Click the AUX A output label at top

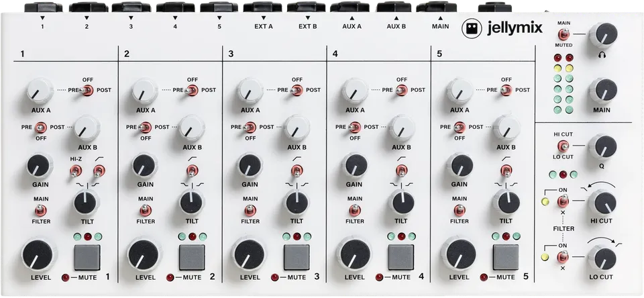[x=352, y=26]
